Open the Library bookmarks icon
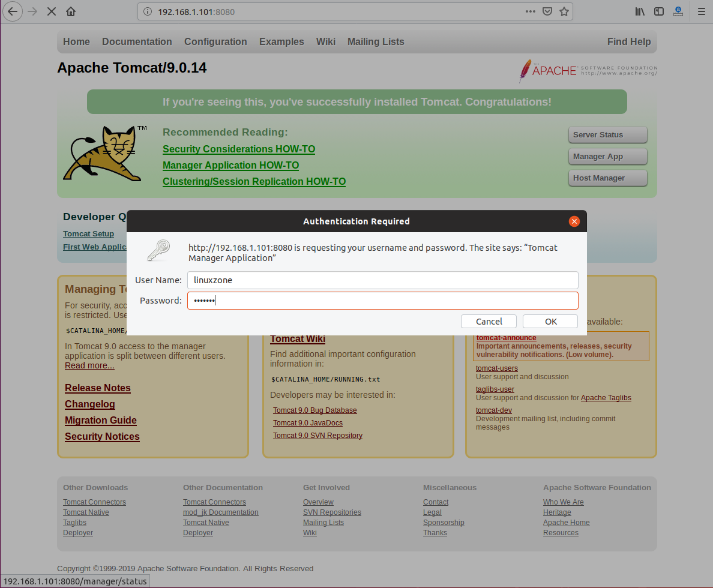The width and height of the screenshot is (713, 588). click(x=640, y=11)
